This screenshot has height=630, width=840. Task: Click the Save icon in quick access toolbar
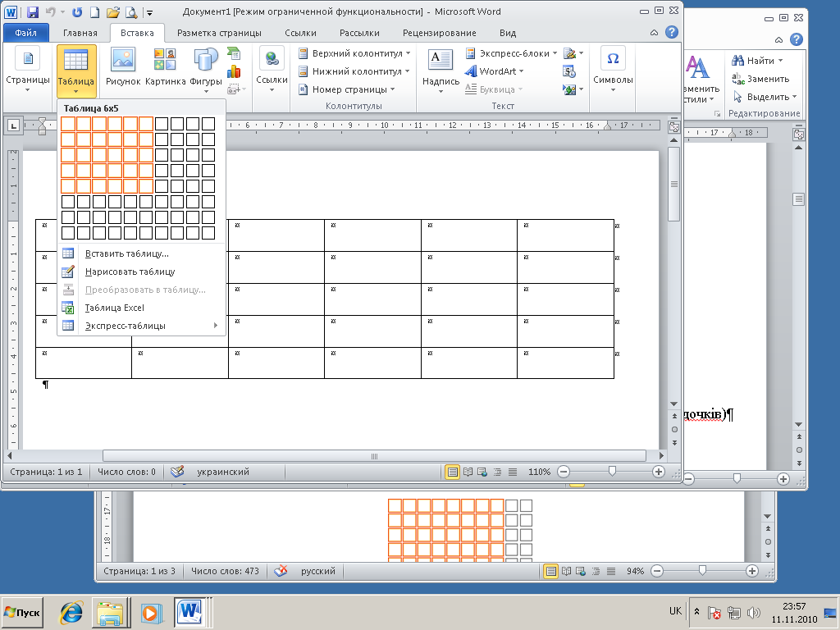tap(32, 11)
